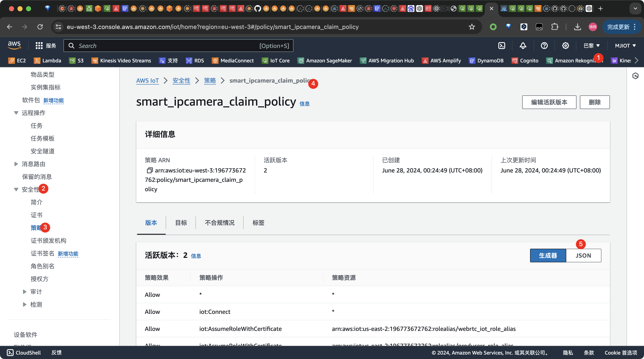Open AWS home via the aws logo

click(14, 46)
